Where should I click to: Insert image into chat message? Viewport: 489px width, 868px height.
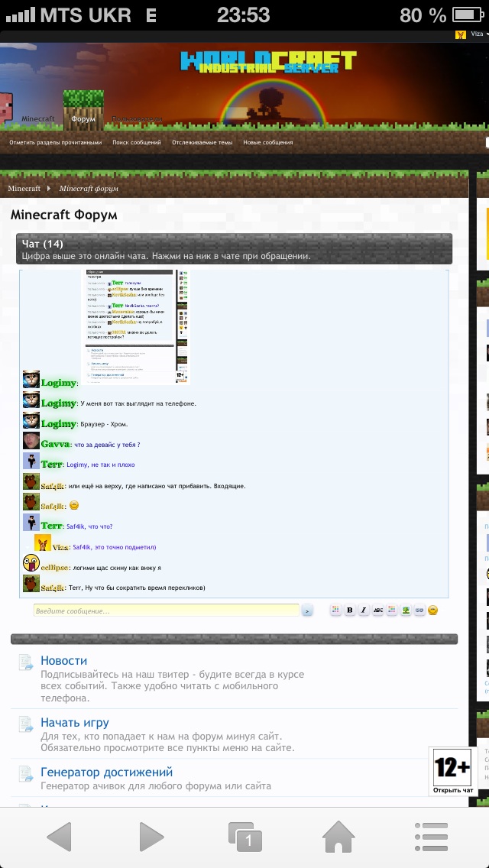click(406, 610)
